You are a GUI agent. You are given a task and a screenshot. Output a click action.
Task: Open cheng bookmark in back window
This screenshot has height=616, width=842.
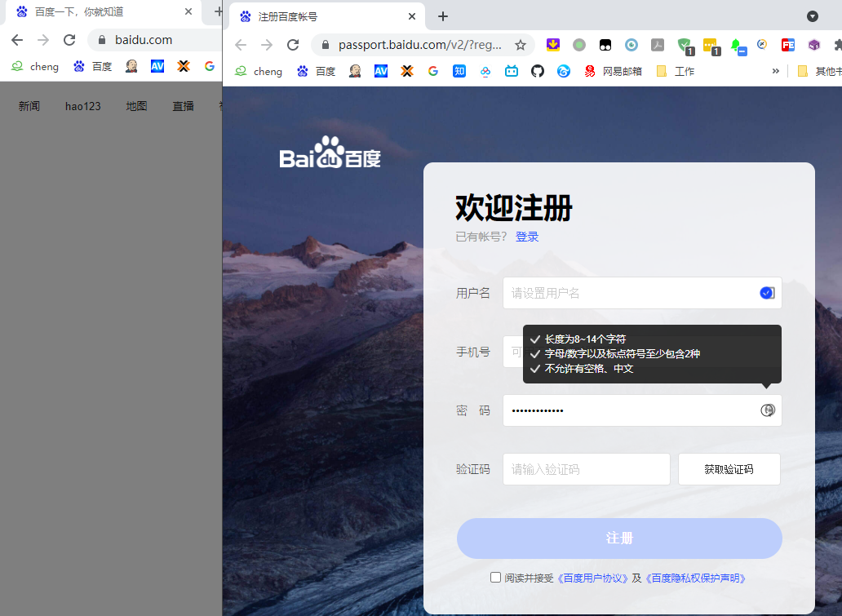[35, 66]
